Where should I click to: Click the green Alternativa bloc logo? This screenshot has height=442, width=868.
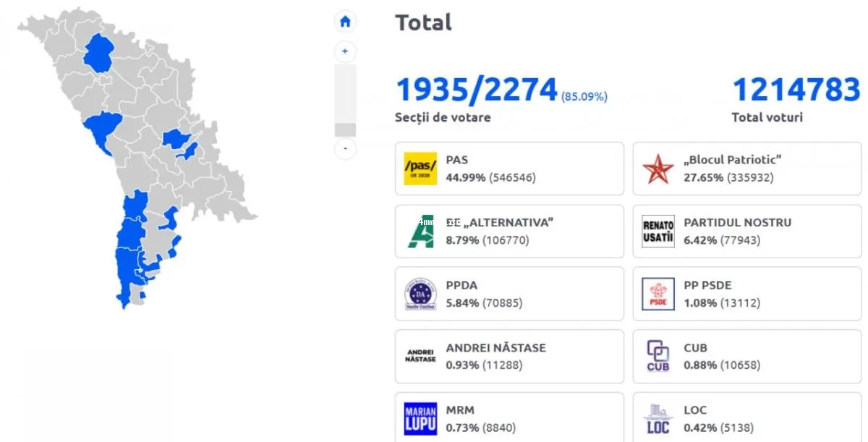(420, 231)
